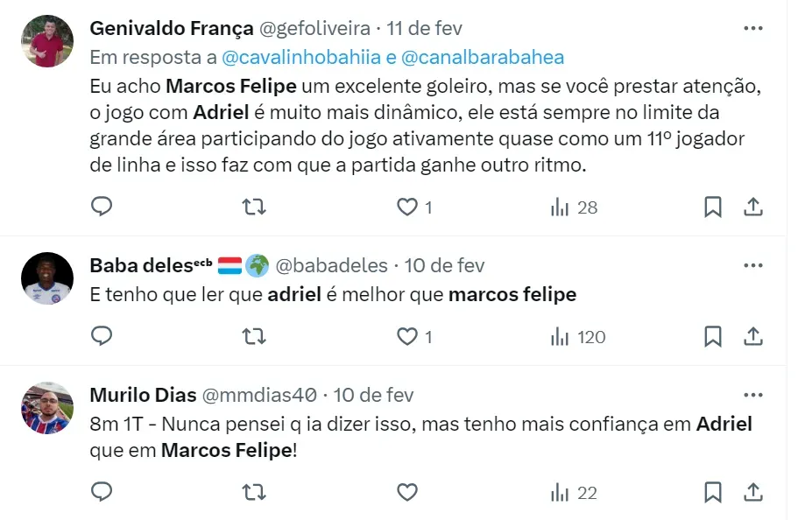The width and height of the screenshot is (812, 520).
Task: Reply to Murilo Dias' tweet
Action: tap(102, 492)
